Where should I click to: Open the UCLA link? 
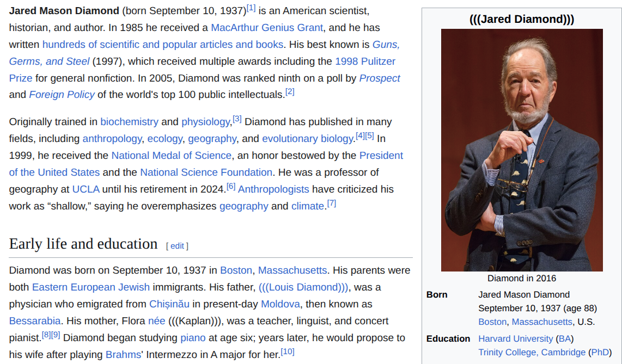(x=86, y=189)
